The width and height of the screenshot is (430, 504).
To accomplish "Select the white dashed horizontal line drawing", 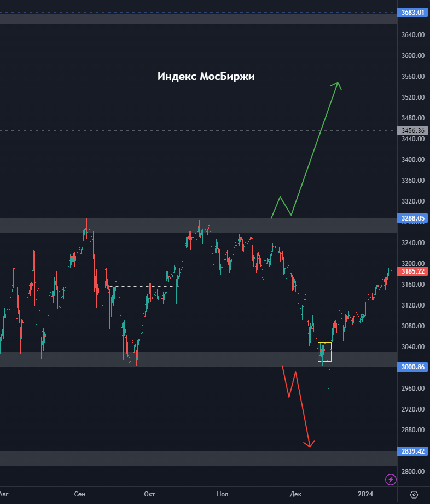I will pos(143,286).
